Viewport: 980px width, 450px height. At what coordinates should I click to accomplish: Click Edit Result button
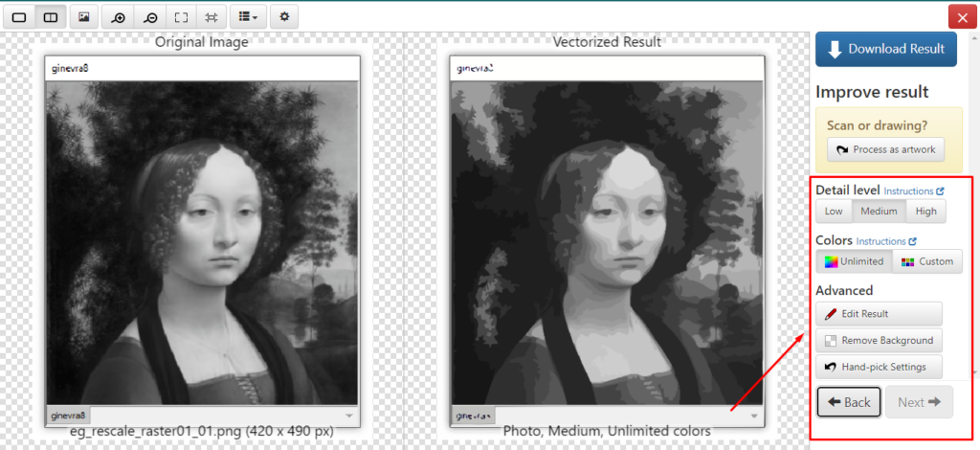coord(879,314)
